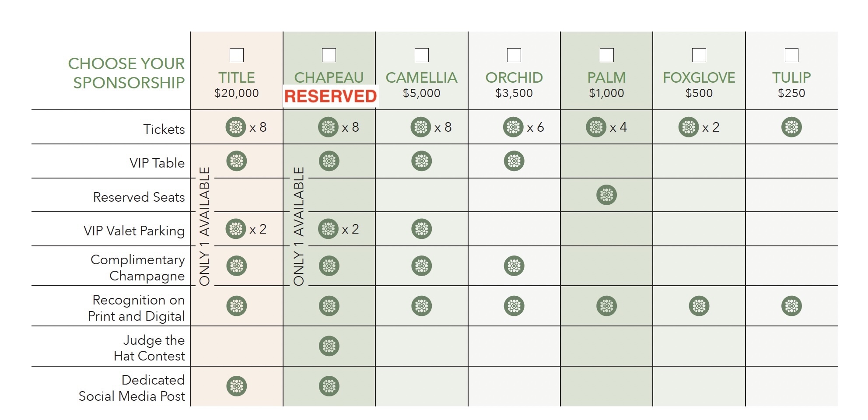Image resolution: width=868 pixels, height=420 pixels.
Task: Check the TITLE $20,000 sponsorship checkbox
Action: click(237, 55)
